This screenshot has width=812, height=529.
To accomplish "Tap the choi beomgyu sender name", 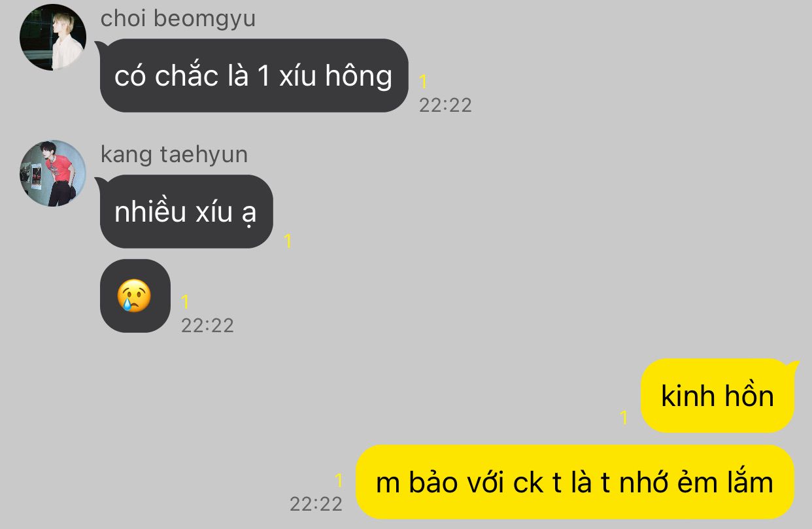I will (x=178, y=18).
